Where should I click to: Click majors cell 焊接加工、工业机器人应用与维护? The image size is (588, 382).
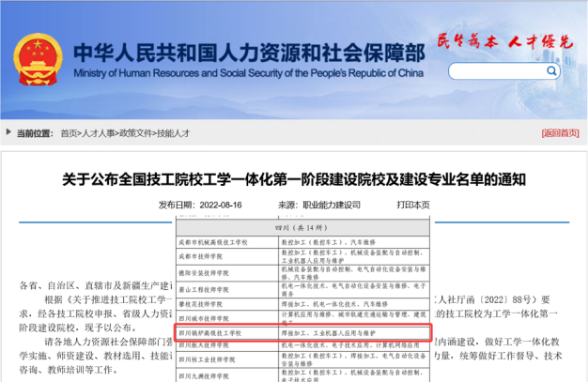point(354,333)
